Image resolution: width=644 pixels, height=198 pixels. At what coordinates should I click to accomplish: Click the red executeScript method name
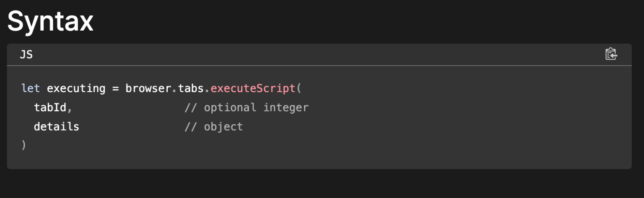click(x=253, y=89)
